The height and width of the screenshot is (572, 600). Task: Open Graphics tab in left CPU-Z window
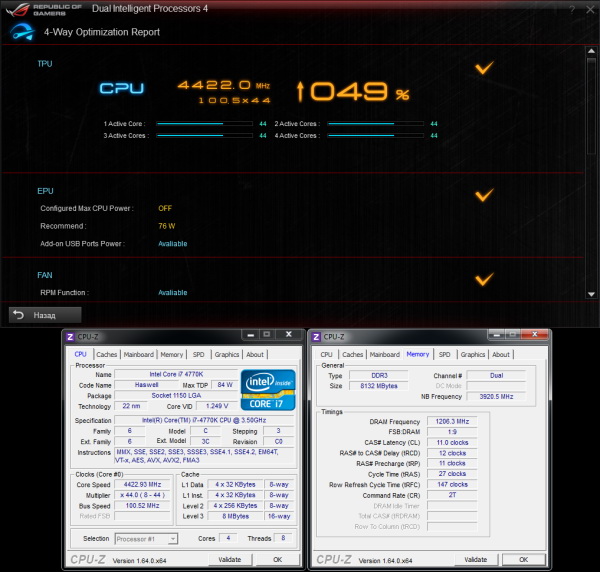(x=227, y=354)
